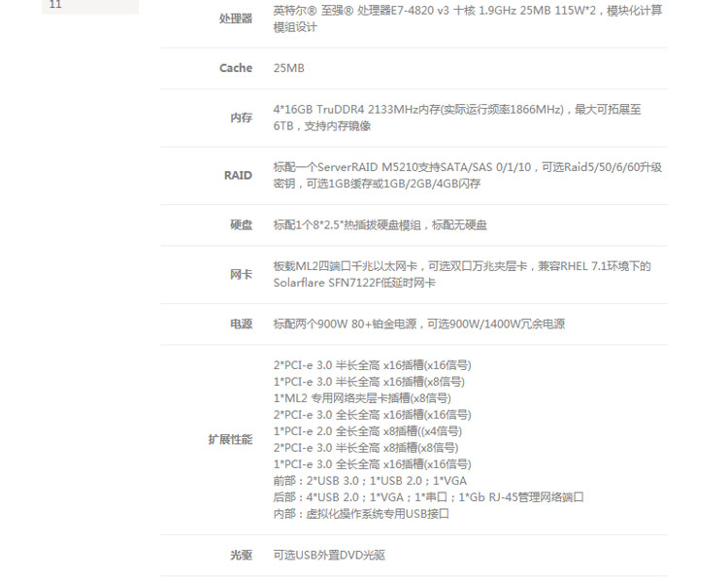Click the Cache row label
This screenshot has width=728, height=578.
(x=235, y=68)
